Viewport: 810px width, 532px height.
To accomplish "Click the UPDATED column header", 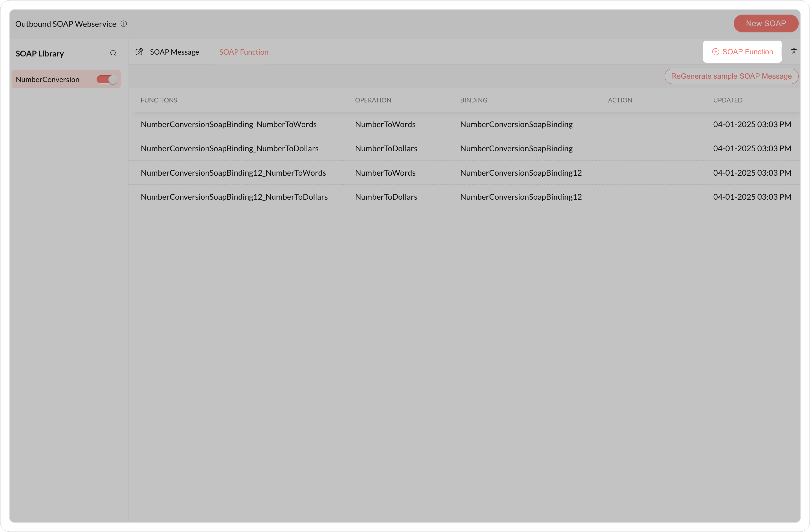I will (727, 100).
